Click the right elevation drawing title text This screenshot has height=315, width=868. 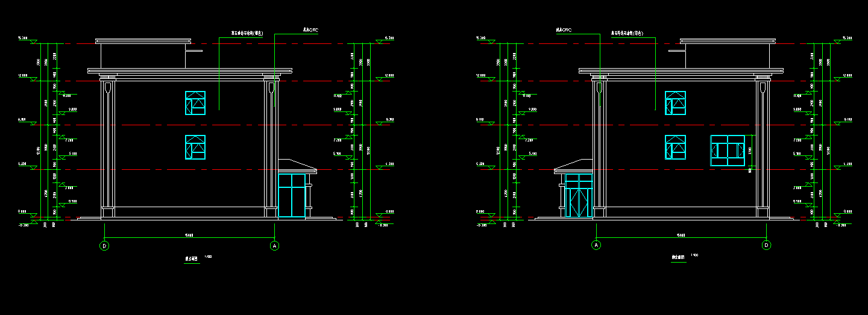click(679, 257)
